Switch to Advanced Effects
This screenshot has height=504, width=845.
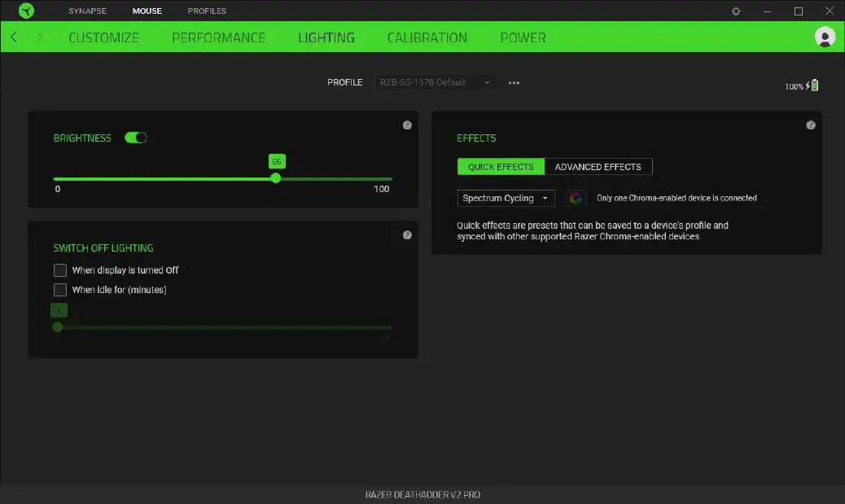click(598, 166)
